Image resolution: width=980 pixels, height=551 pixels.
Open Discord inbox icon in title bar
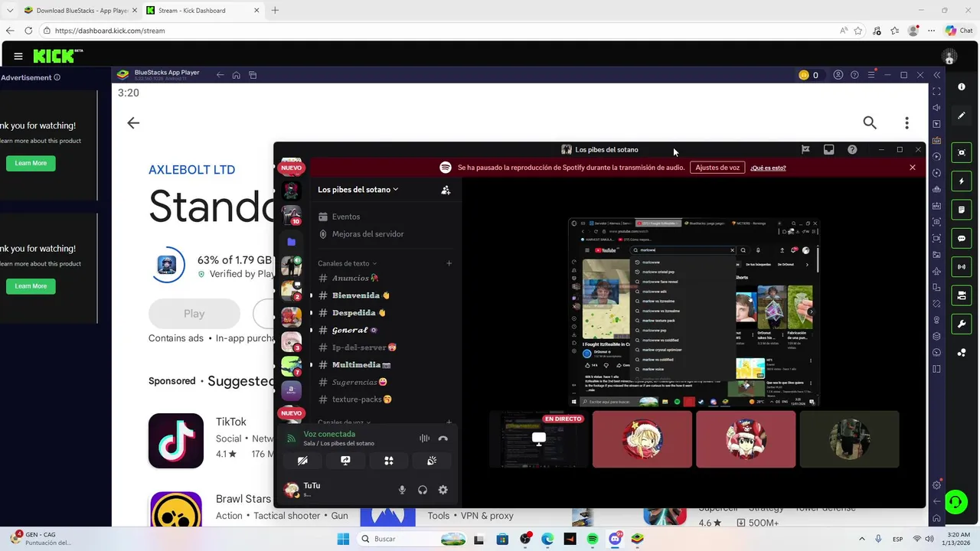point(828,150)
